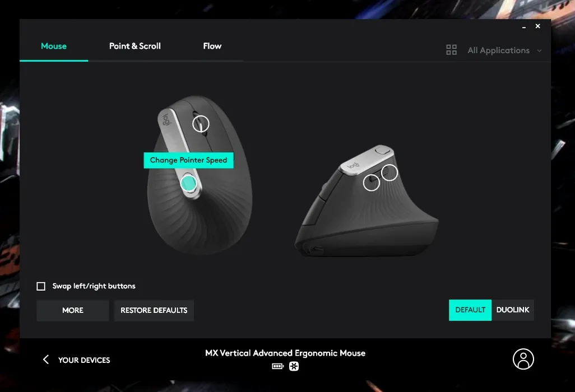This screenshot has height=392, width=575.
Task: Click the Bluetooth connection icon
Action: point(294,366)
